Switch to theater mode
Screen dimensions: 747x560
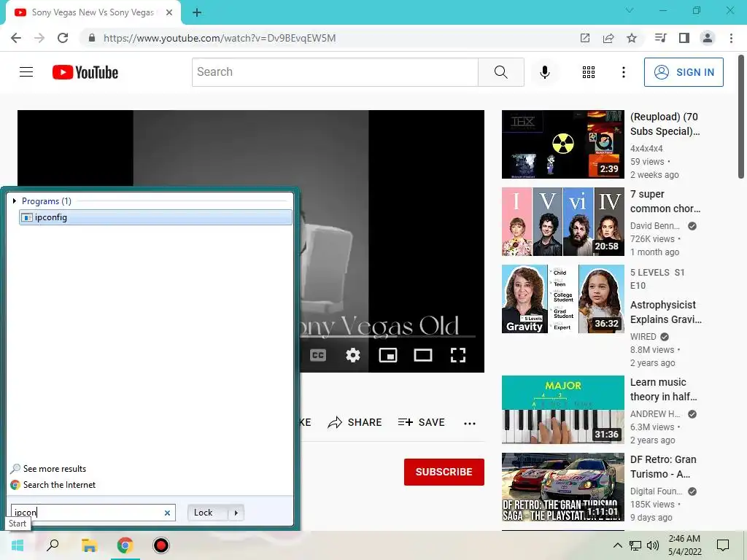click(422, 355)
